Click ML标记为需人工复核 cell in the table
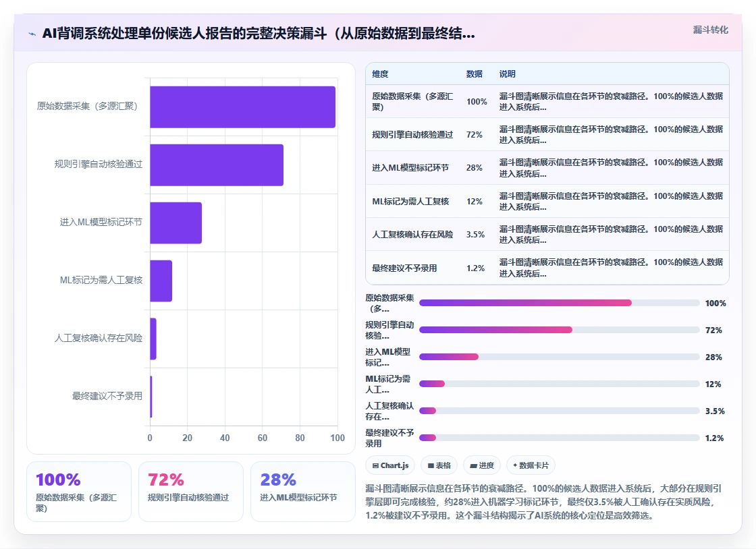This screenshot has width=756, height=549. [x=410, y=201]
